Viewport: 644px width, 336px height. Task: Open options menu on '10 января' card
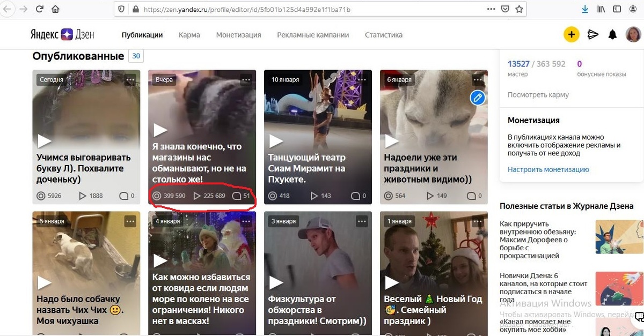362,79
